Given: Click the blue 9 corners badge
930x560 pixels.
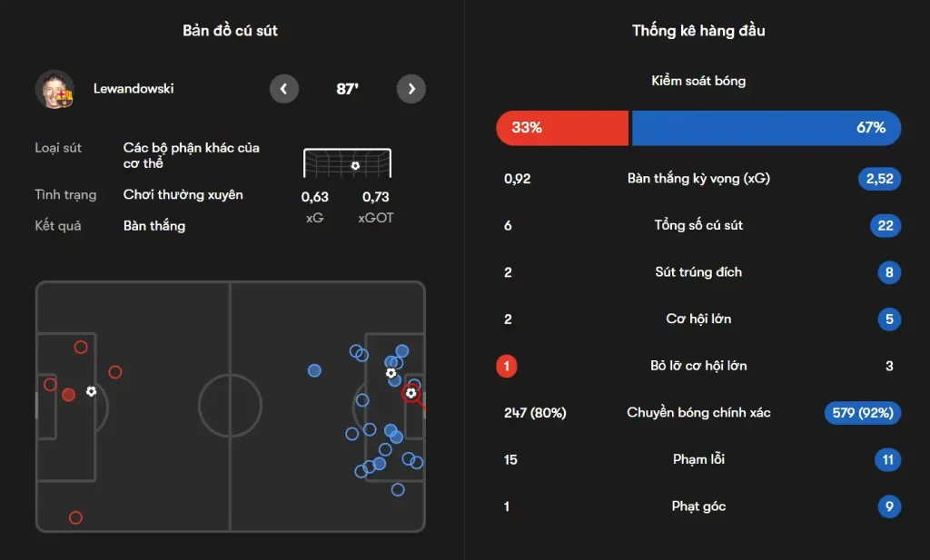Looking at the screenshot, I should tap(889, 506).
